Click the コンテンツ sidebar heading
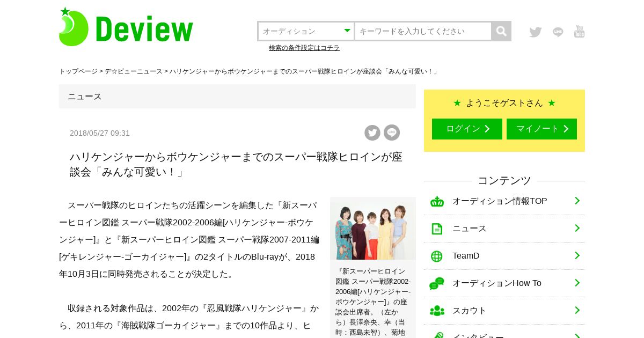644x338 pixels. pyautogui.click(x=504, y=181)
